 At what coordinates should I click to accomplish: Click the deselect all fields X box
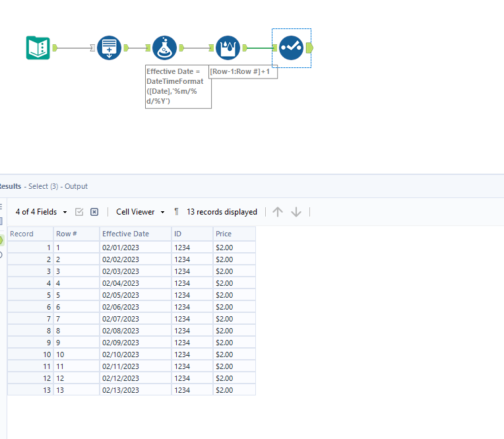94,212
